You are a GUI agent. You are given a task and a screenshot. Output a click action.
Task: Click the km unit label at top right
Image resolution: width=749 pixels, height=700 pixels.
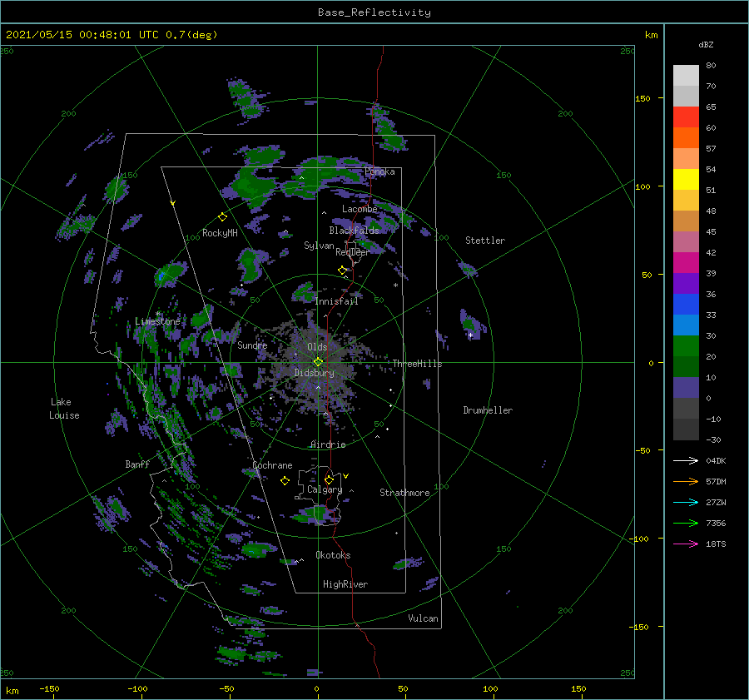point(651,35)
